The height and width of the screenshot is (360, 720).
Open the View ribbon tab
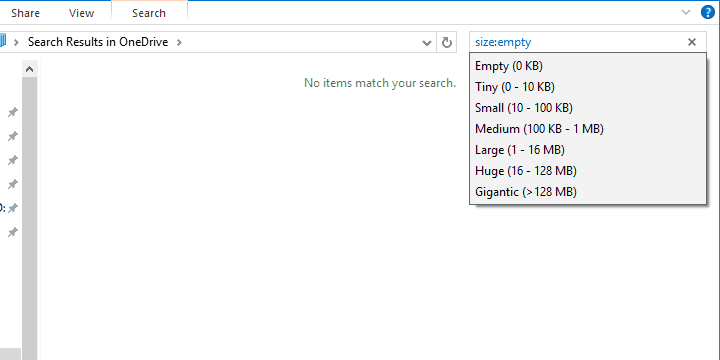pos(81,13)
